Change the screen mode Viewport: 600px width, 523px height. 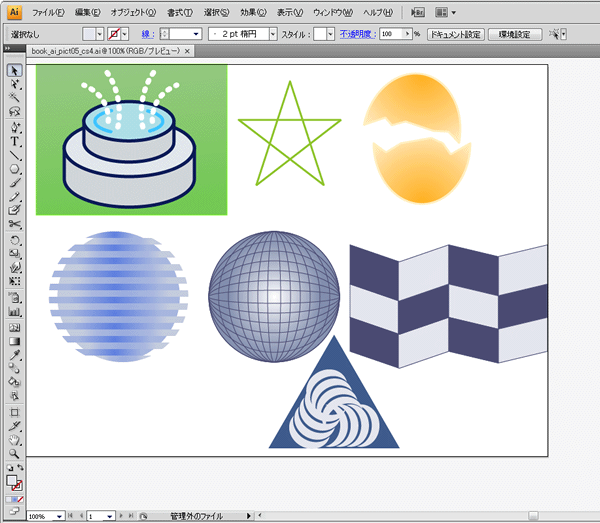[15, 511]
